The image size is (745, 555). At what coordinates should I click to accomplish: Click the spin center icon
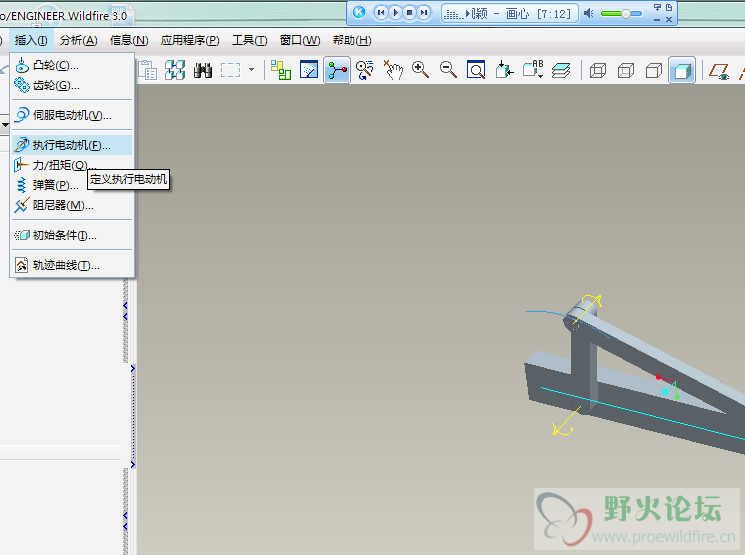point(337,70)
